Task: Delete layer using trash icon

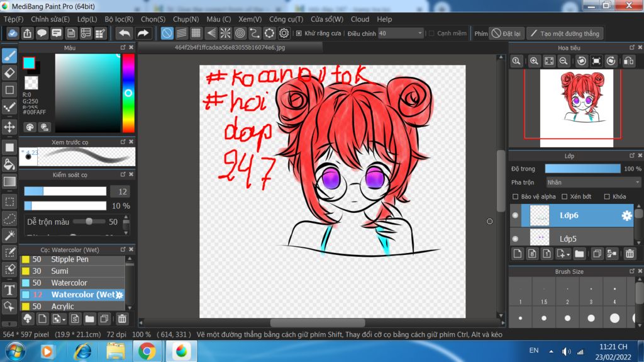Action: coord(630,254)
